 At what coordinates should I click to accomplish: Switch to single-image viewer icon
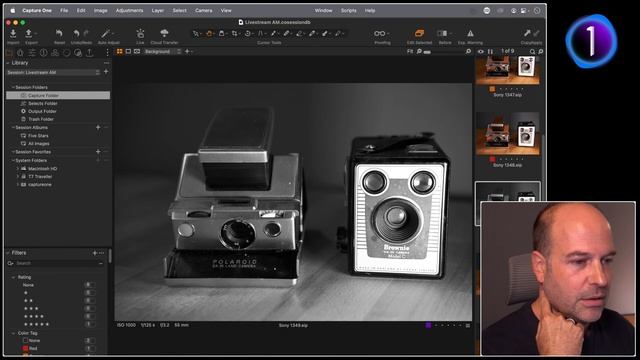128,51
